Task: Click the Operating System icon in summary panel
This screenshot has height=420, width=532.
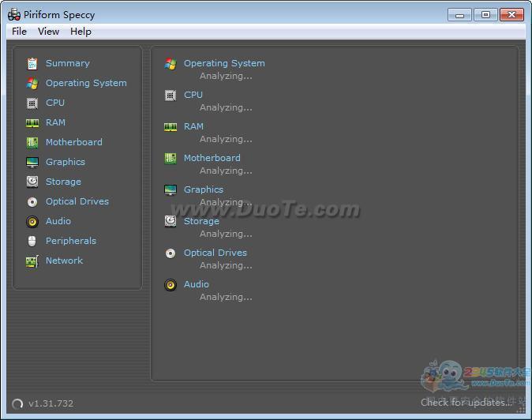Action: pos(170,63)
